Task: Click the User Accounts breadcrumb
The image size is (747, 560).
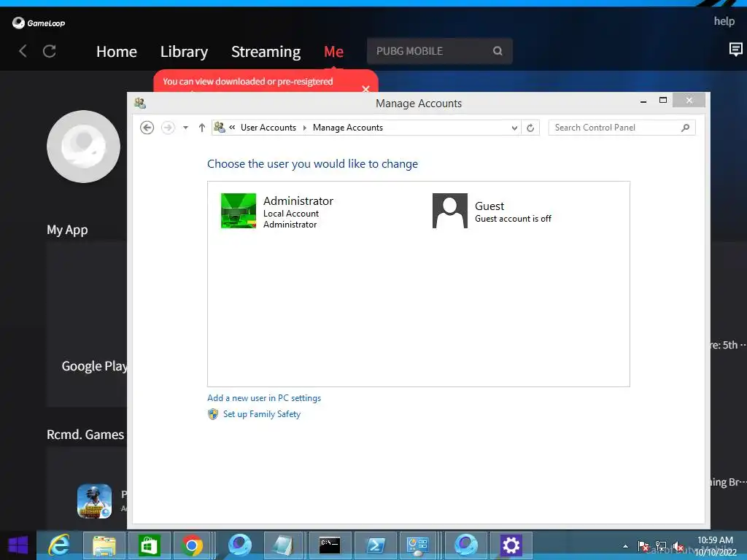Action: [268, 128]
